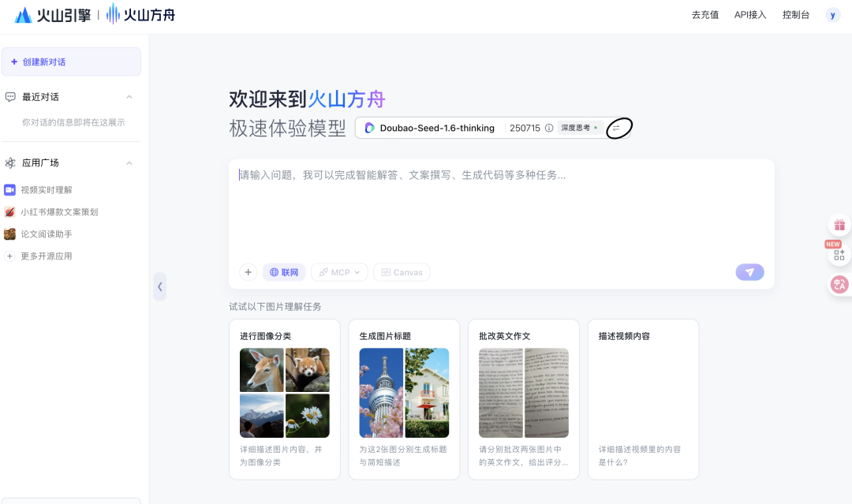The height and width of the screenshot is (504, 852).
Task: Click the 创建新对话 button
Action: (x=71, y=62)
